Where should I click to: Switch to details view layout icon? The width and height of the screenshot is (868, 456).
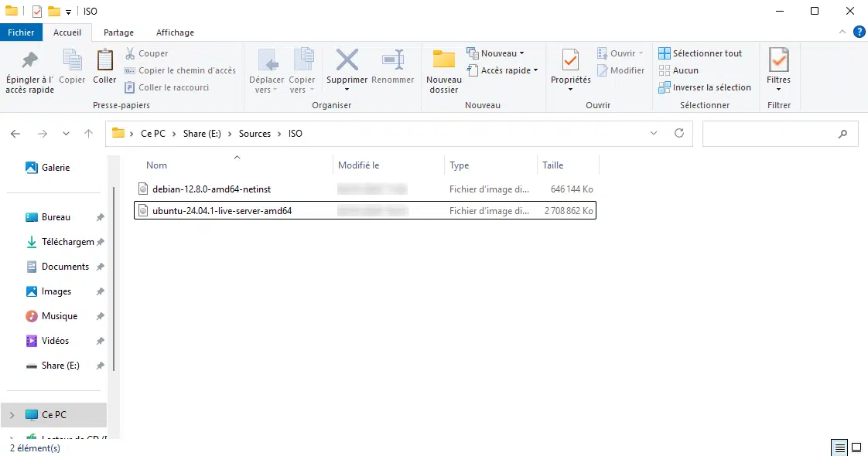click(840, 447)
